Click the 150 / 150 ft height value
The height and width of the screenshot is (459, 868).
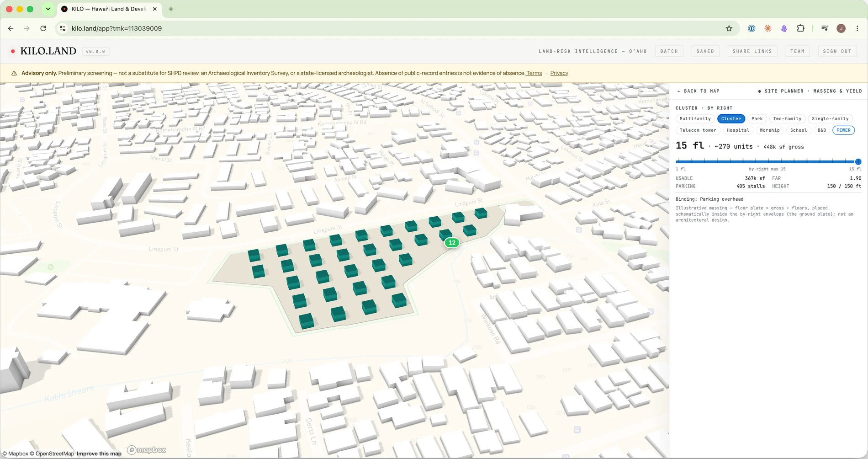tap(844, 186)
